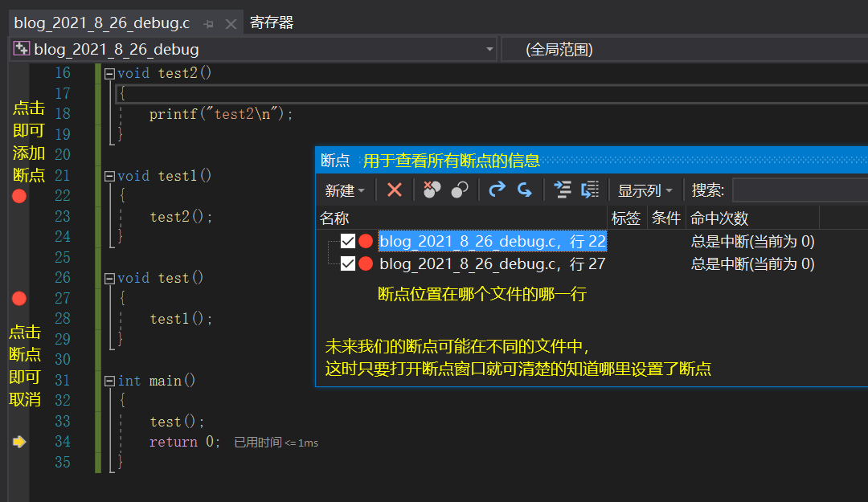Toggle the red breakpoint glyph on line 27
The height and width of the screenshot is (502, 868).
point(18,298)
